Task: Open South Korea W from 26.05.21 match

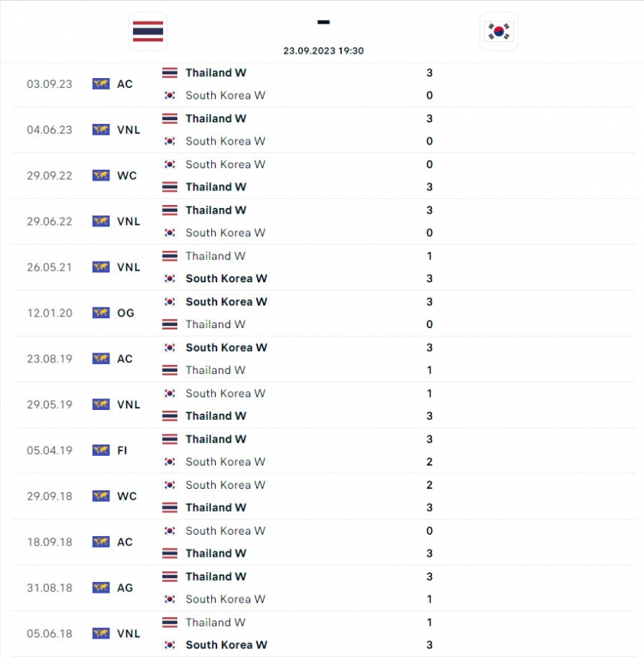Action: 226,278
